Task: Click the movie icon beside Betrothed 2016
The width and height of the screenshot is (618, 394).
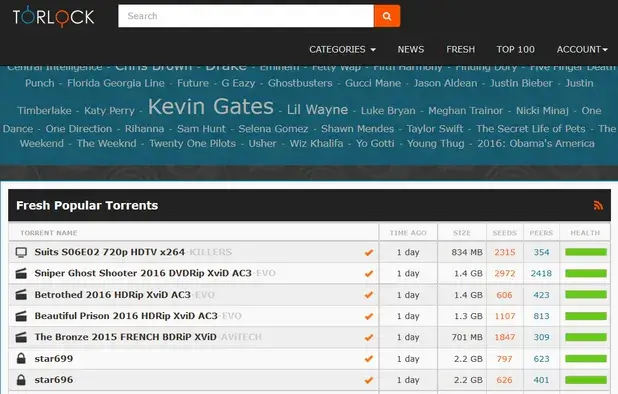Action: tap(21, 295)
